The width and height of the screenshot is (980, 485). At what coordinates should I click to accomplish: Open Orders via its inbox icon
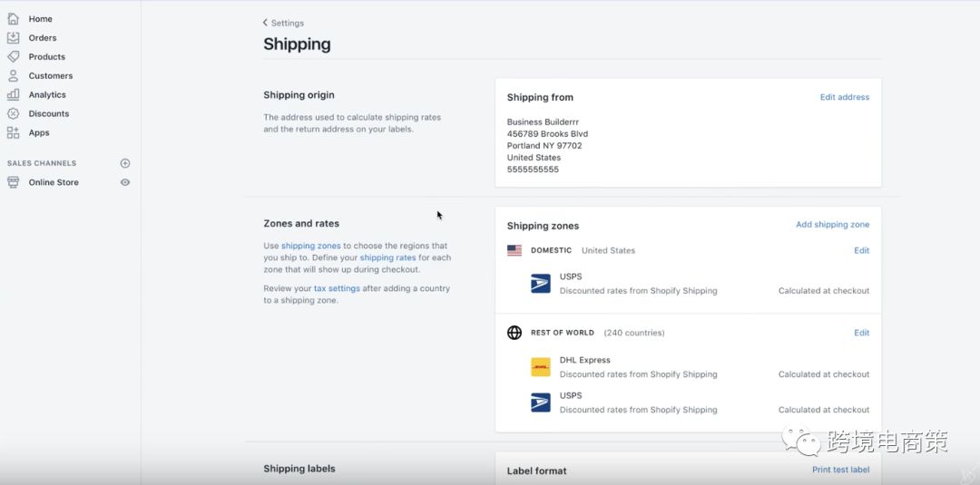click(x=13, y=38)
